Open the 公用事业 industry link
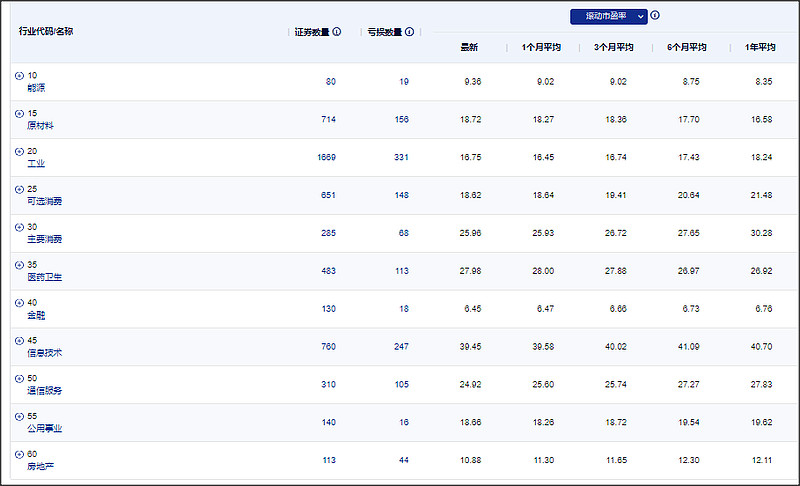The height and width of the screenshot is (486, 800). [x=45, y=428]
